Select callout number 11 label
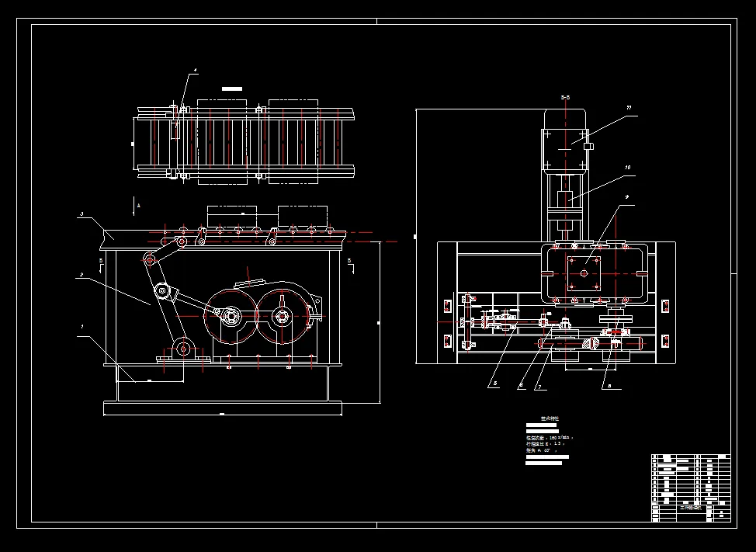 [629, 107]
